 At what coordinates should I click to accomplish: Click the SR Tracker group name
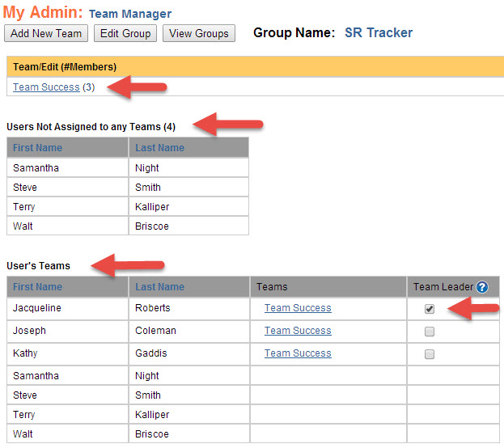click(379, 33)
